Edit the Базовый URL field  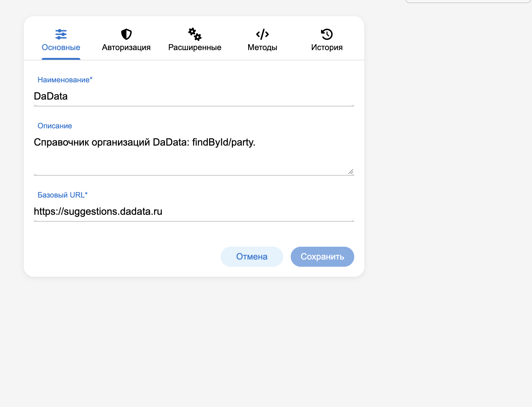(194, 212)
